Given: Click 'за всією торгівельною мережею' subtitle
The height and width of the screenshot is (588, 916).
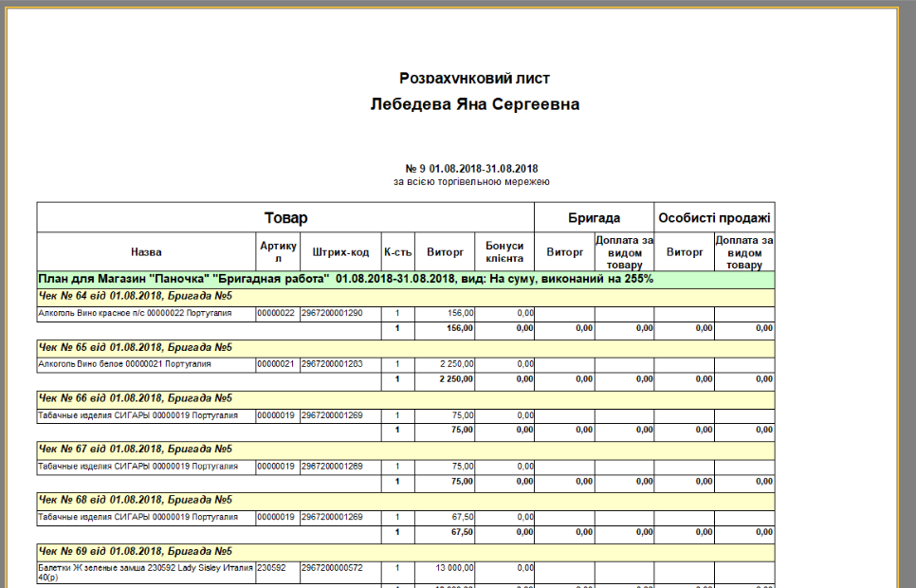Looking at the screenshot, I should pos(471,181).
